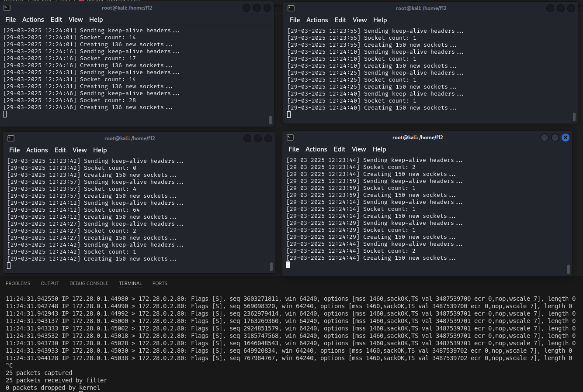Click scrollbar of bottom-right terminal
583x392 pixels.
point(569,269)
